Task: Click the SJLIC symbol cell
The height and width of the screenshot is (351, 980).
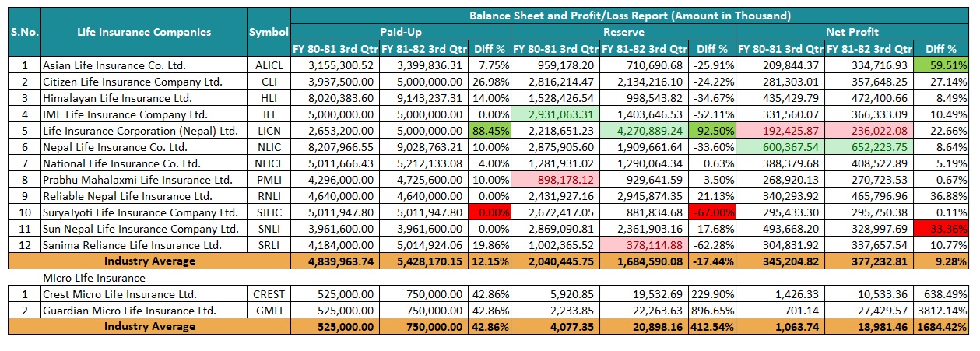Action: [269, 212]
